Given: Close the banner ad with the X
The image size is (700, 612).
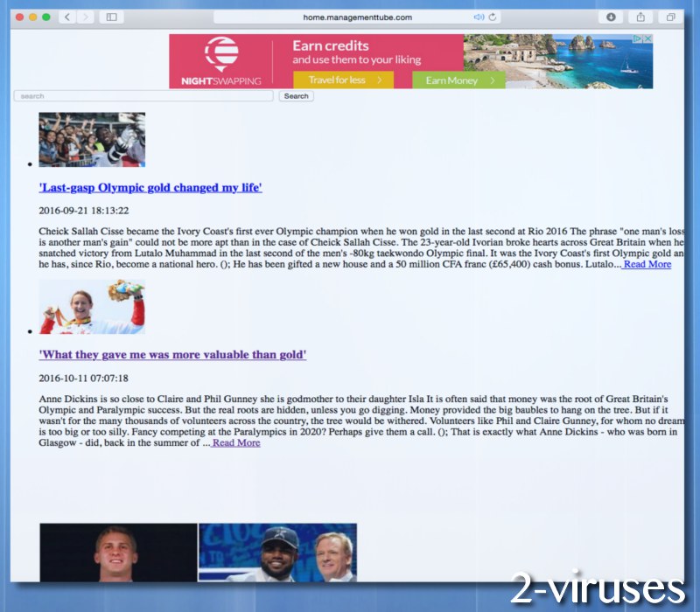Looking at the screenshot, I should coord(647,38).
